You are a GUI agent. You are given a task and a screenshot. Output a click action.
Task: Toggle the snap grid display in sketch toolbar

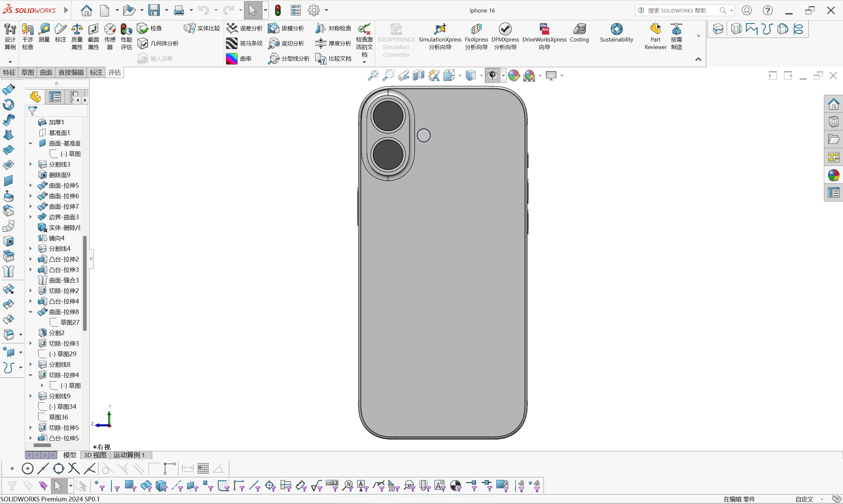point(203,468)
